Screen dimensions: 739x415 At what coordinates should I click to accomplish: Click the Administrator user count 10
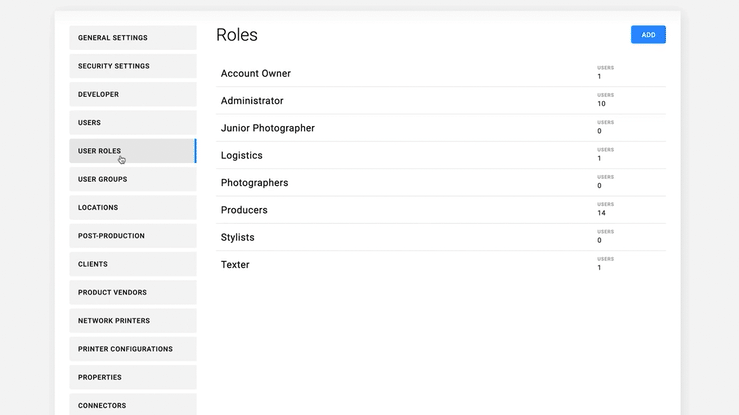(x=601, y=104)
